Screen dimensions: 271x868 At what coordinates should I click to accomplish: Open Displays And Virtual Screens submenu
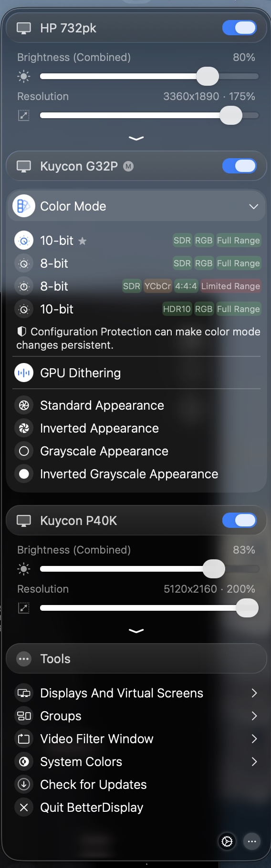(x=136, y=693)
